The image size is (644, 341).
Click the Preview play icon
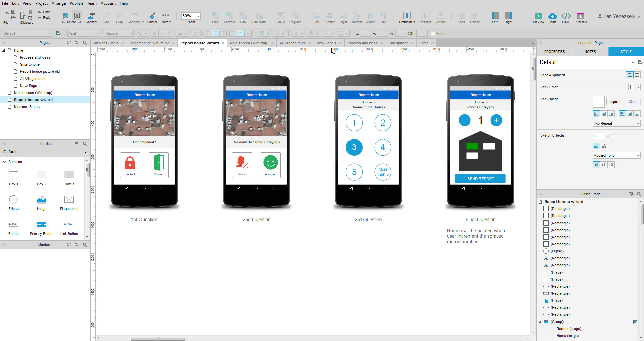click(538, 16)
